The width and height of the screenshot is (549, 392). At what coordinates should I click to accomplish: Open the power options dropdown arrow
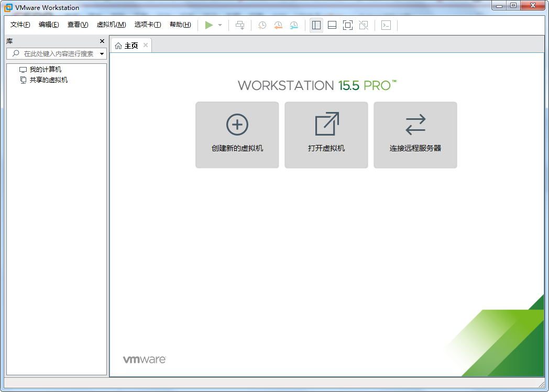coord(220,25)
